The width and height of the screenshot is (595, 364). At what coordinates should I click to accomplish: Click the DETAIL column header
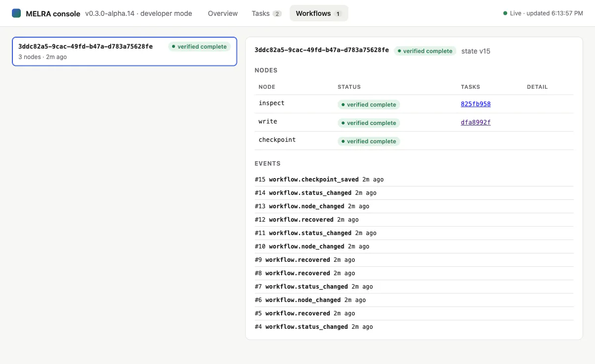[x=537, y=87]
